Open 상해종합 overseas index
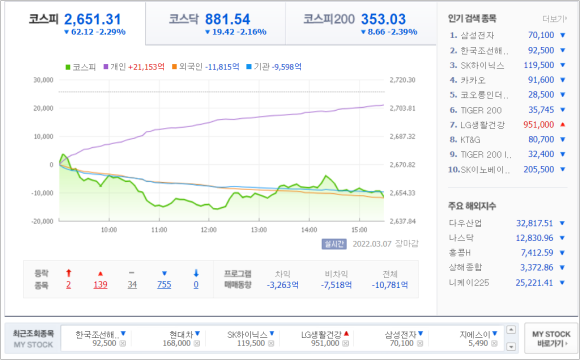 465,268
